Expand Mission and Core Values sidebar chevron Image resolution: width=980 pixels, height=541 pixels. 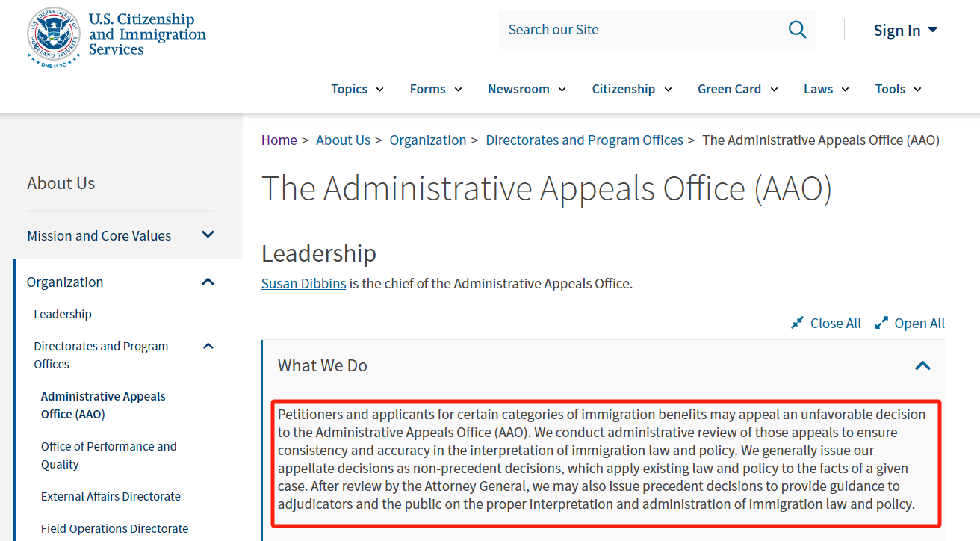(x=208, y=235)
